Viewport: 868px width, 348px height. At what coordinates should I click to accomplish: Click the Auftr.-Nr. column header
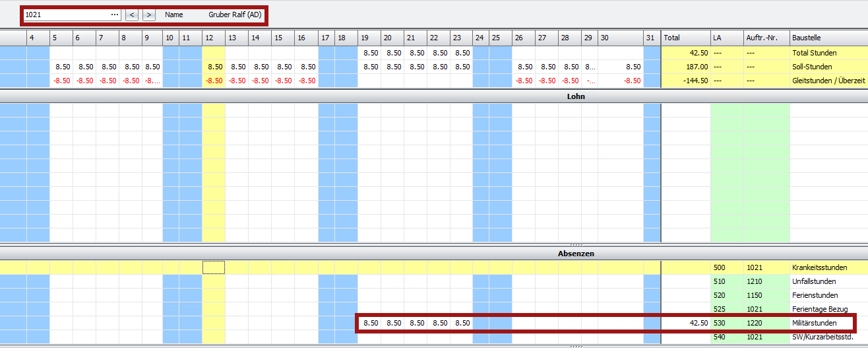pyautogui.click(x=766, y=38)
